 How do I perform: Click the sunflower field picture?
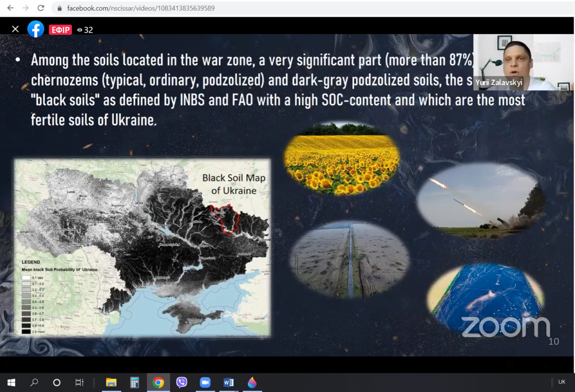pos(342,158)
